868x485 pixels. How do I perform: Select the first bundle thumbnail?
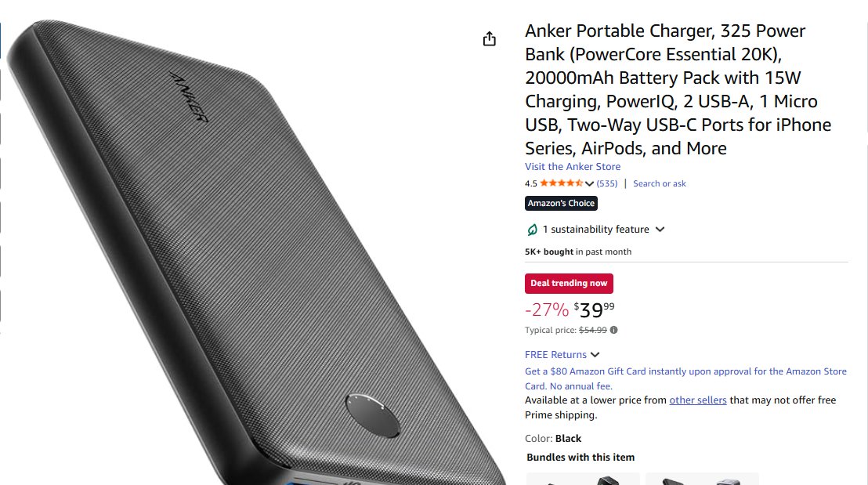pos(583,479)
